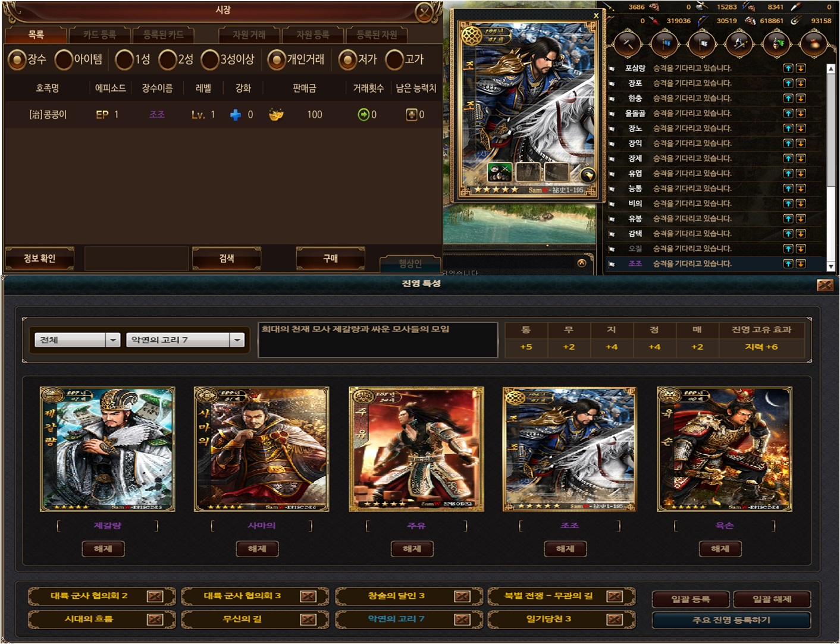Open the 전체 category dropdown
The width and height of the screenshot is (840, 644).
click(78, 340)
